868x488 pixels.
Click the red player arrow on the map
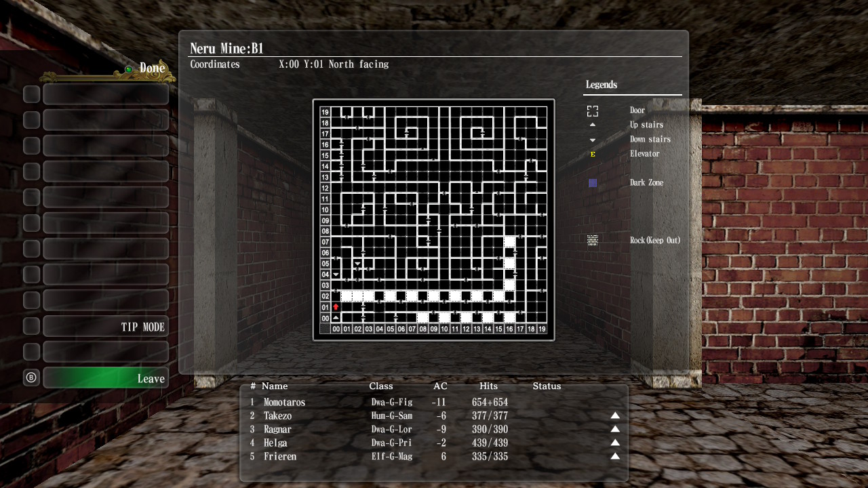tap(336, 307)
